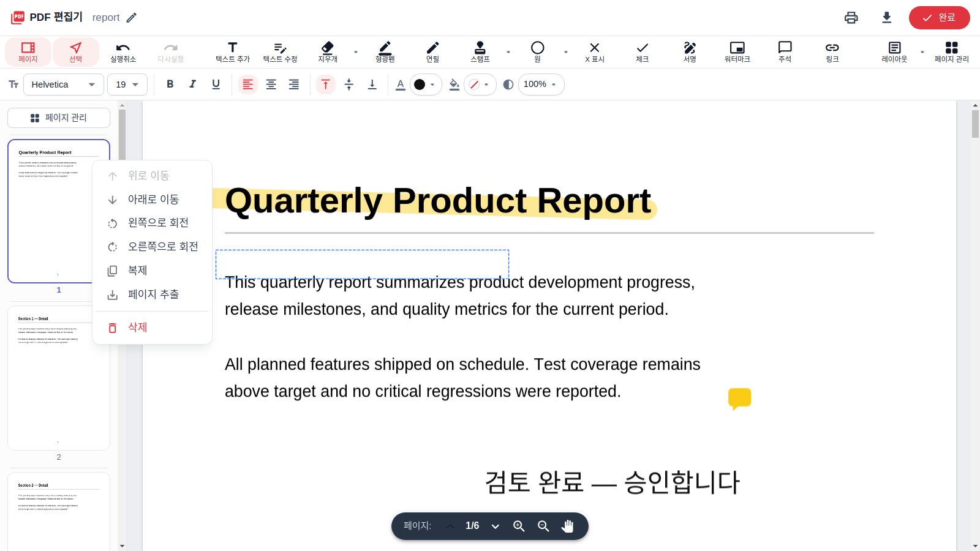Add a comment with 주석 tool
The image size is (980, 551).
(785, 52)
